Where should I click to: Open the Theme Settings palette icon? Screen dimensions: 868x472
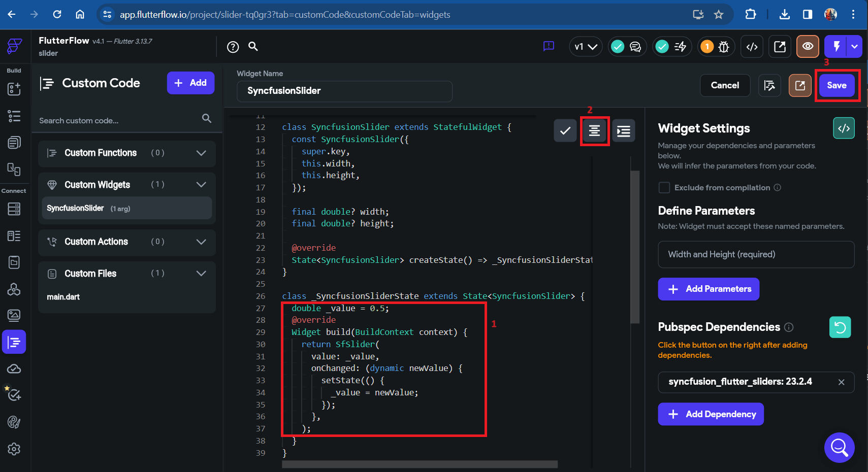14,422
